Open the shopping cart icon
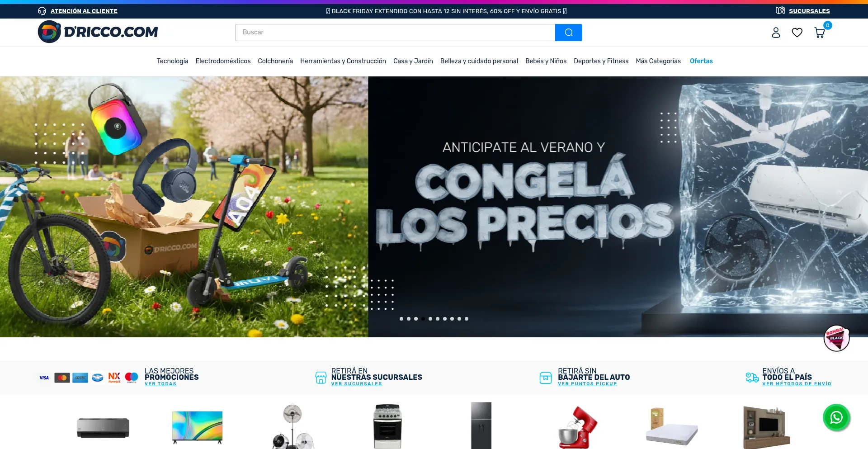Image resolution: width=868 pixels, height=449 pixels. (x=819, y=33)
